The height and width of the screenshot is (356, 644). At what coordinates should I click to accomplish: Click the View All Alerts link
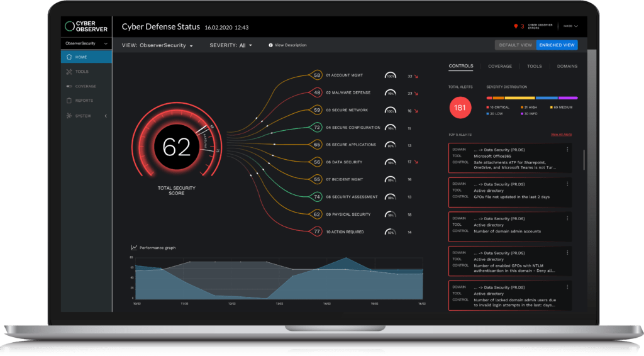click(x=561, y=135)
